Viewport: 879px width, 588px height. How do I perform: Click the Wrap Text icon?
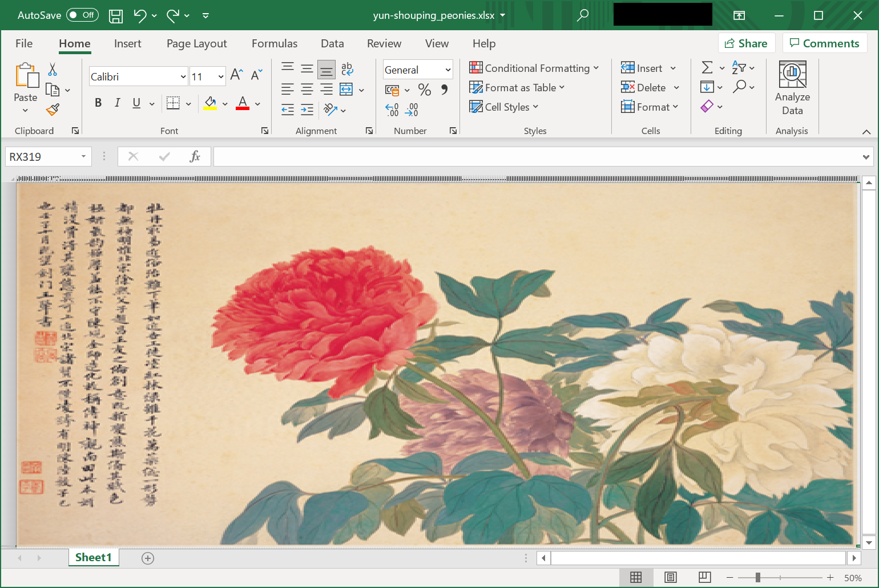coord(347,70)
